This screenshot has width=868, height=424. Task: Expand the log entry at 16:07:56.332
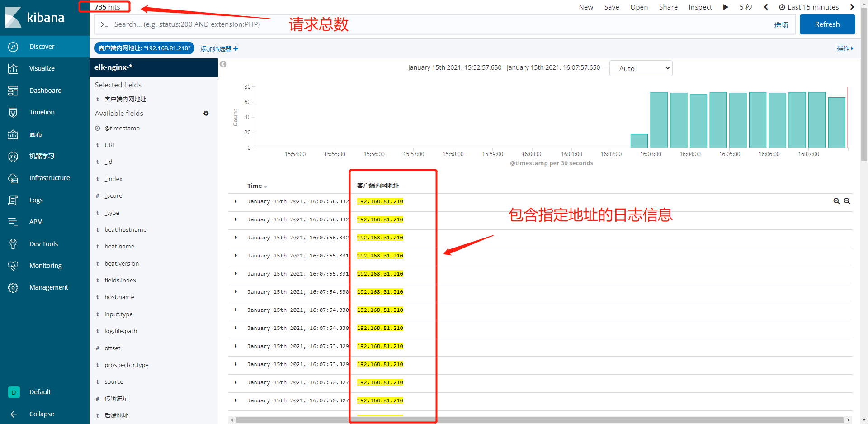click(236, 201)
